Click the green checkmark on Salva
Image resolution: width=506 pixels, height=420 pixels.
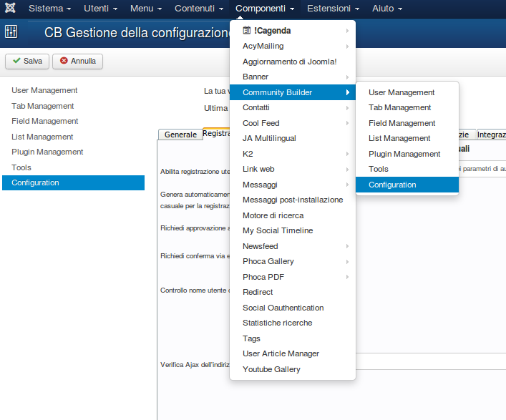16,61
